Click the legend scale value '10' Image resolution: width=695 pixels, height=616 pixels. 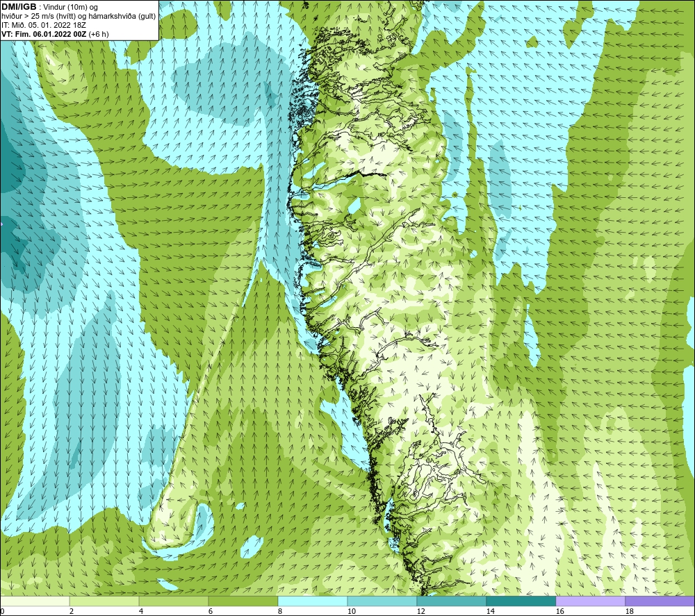click(351, 612)
